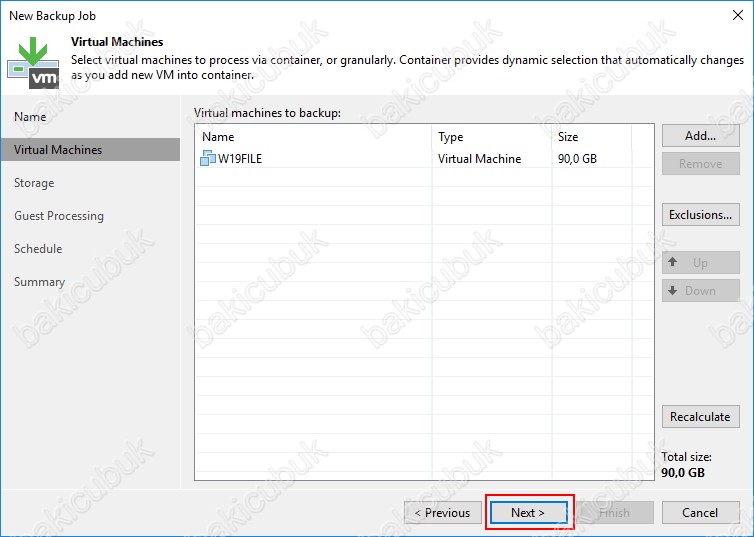Proceed with the Next button

coord(529,512)
